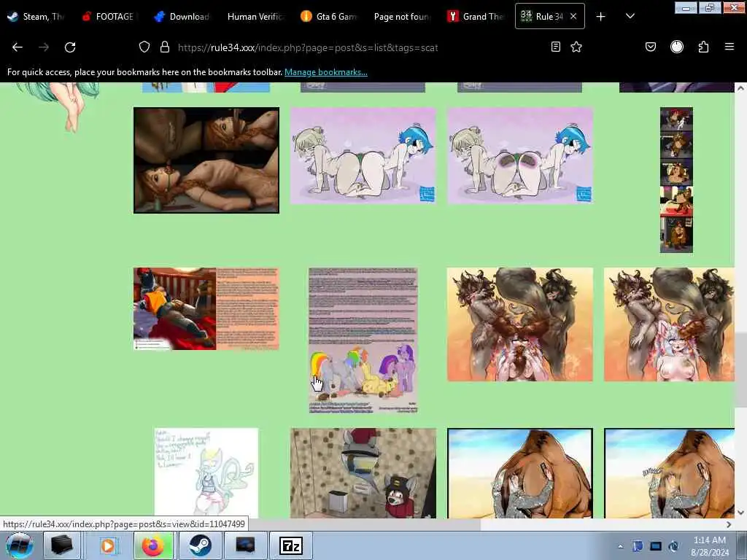Screen dimensions: 747x560
Task: Show hidden system tray icons
Action: tap(620, 546)
